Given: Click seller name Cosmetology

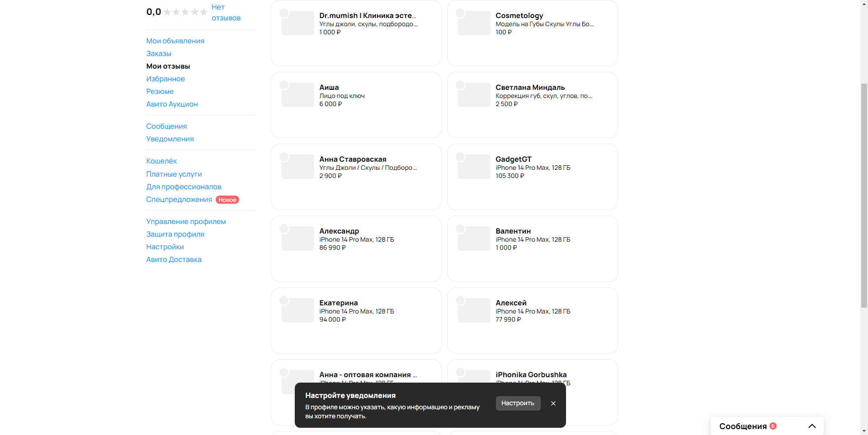Looking at the screenshot, I should coord(519,15).
